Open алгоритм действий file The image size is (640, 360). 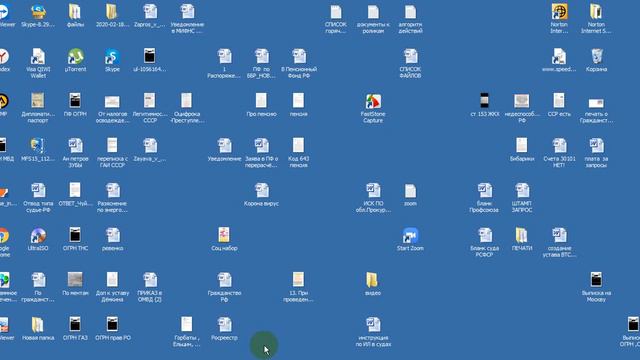tap(410, 12)
